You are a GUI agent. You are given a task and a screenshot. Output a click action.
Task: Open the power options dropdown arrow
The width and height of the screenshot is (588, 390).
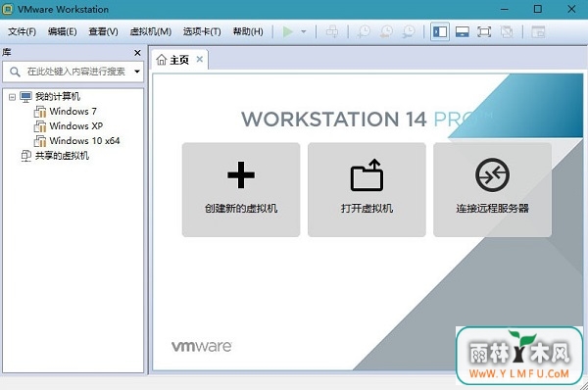(304, 32)
